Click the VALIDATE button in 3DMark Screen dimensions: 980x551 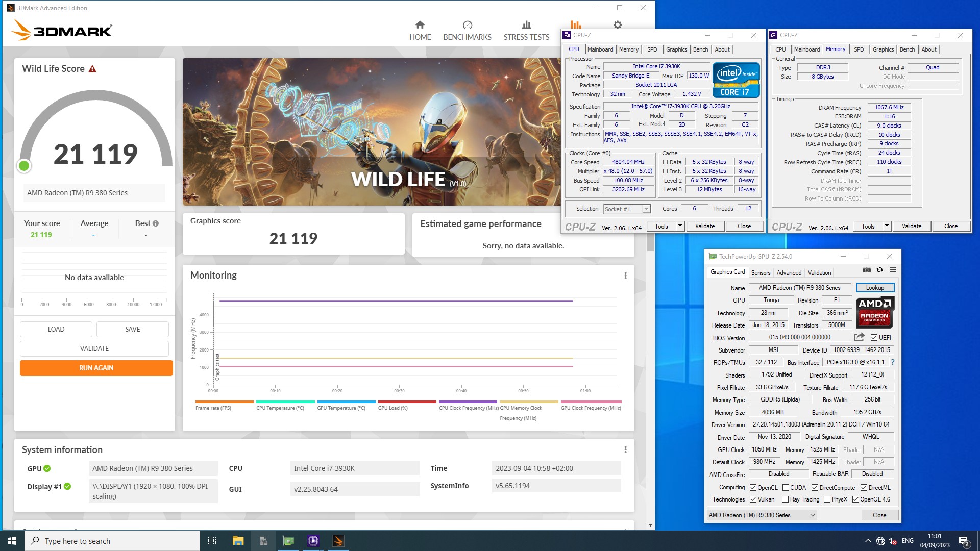click(x=94, y=348)
